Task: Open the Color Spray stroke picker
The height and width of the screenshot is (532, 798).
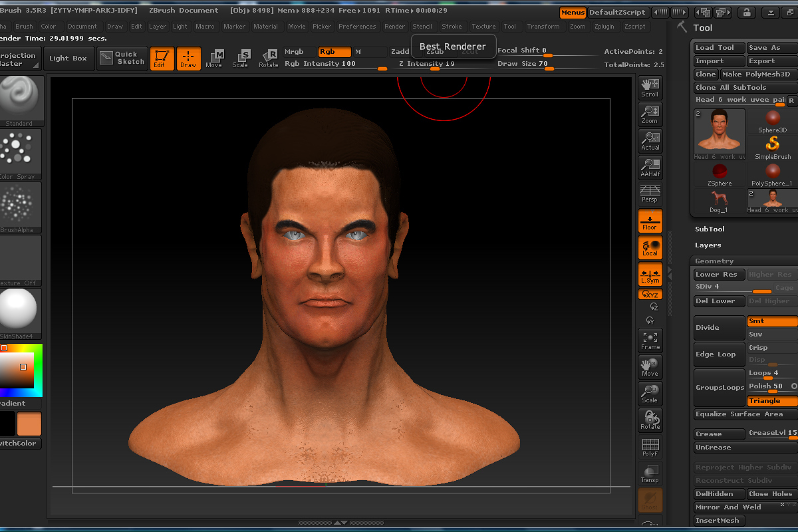Action: point(19,154)
